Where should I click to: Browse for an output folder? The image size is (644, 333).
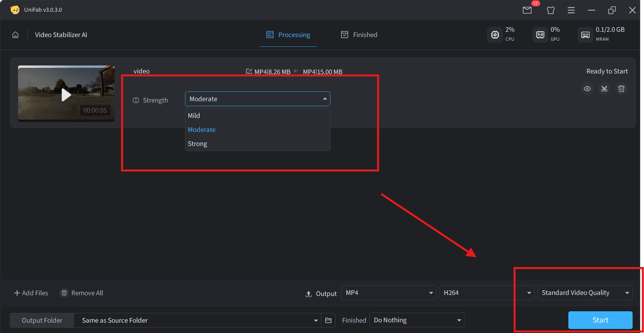coord(328,320)
